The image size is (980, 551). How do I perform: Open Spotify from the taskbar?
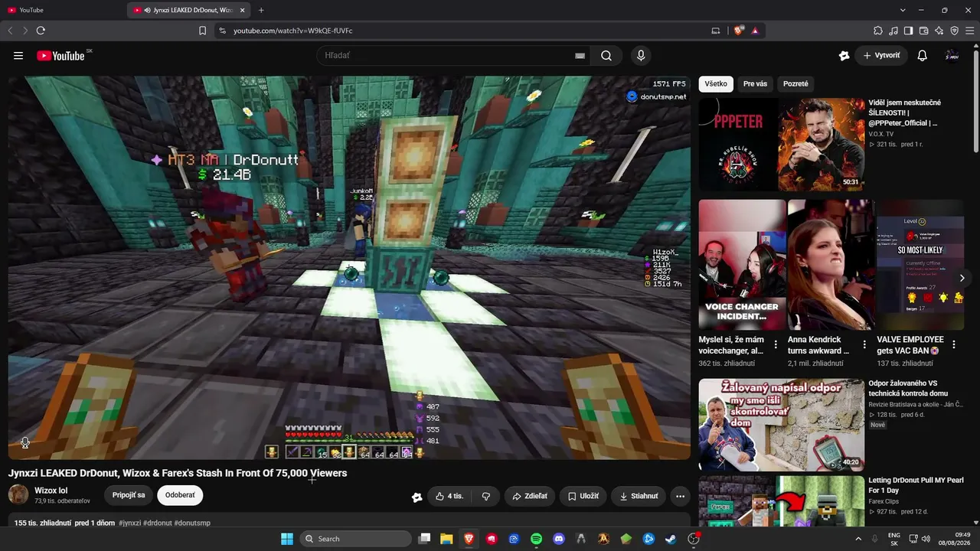(x=536, y=539)
